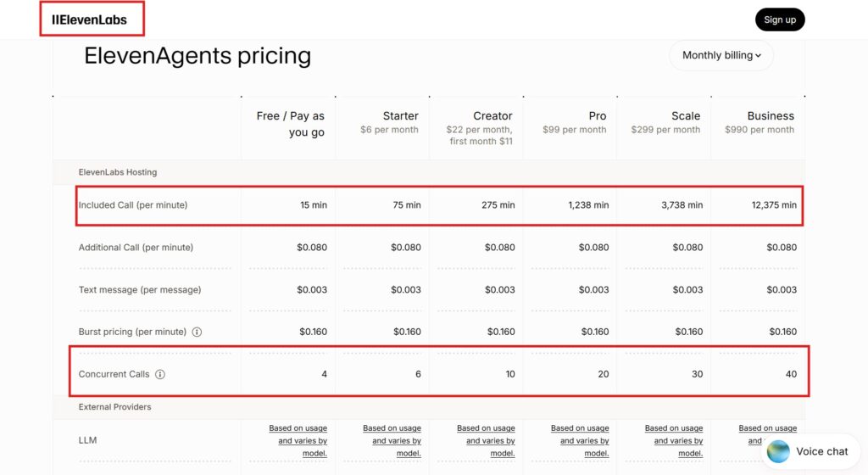The image size is (868, 475).
Task: Open the Concurrent Calls info icon
Action: pyautogui.click(x=160, y=374)
